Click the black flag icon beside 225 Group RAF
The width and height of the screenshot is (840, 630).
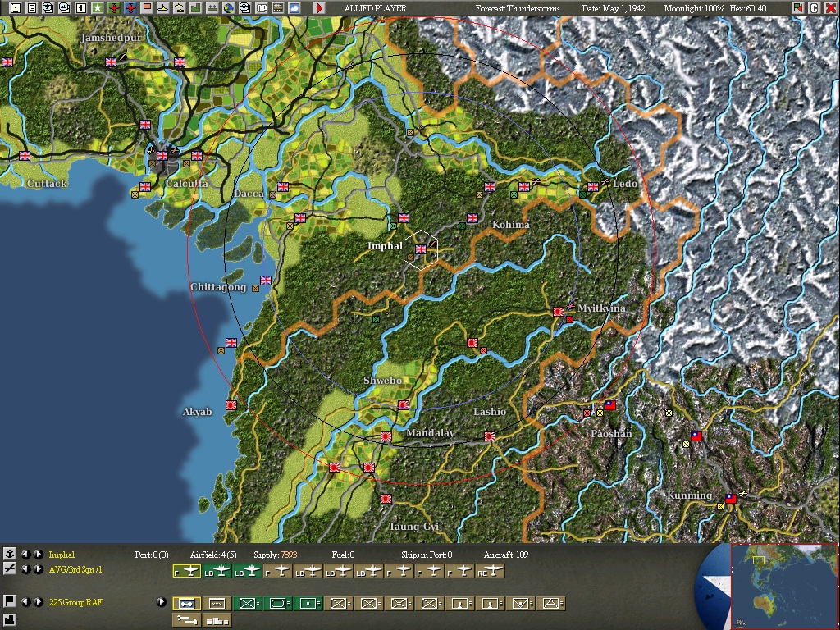9,601
